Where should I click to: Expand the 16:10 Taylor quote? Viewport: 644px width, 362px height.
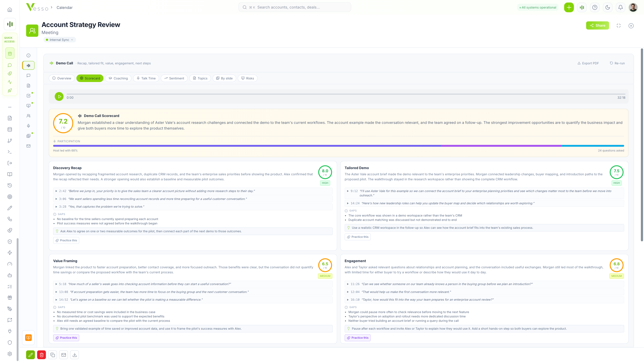point(484,299)
